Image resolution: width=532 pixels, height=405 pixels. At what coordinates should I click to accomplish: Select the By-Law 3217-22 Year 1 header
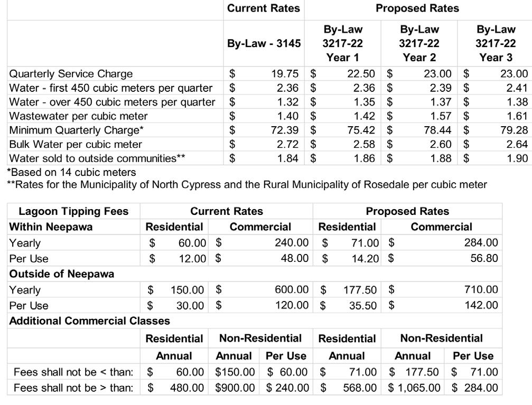coord(343,43)
